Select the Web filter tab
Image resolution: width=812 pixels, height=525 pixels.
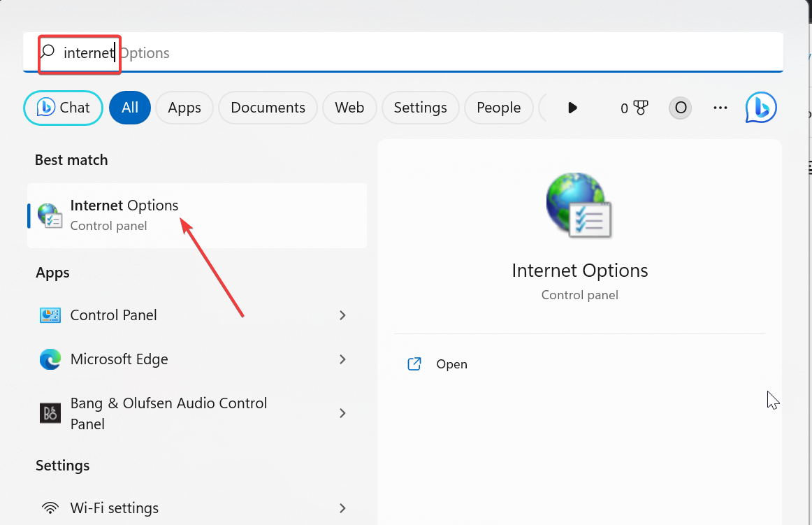point(349,108)
